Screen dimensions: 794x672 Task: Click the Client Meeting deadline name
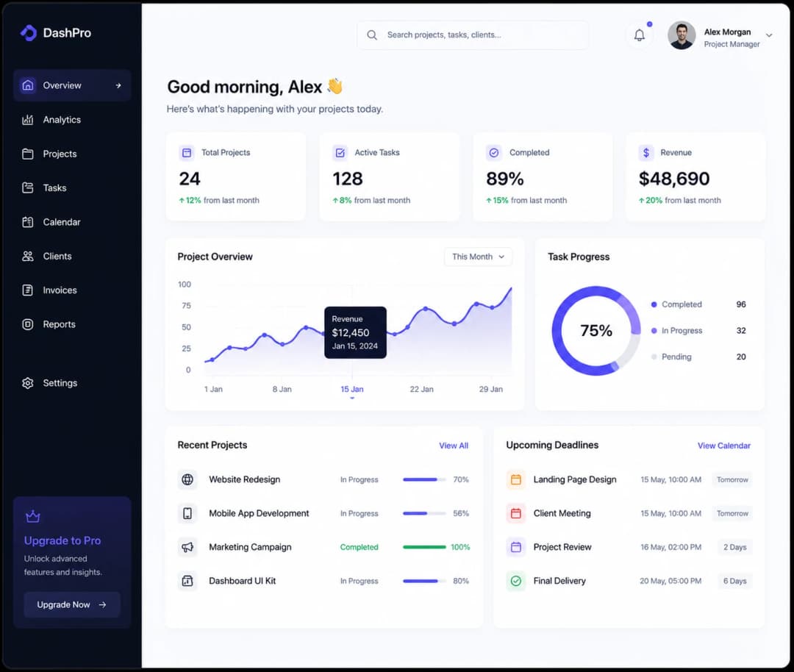(x=562, y=513)
